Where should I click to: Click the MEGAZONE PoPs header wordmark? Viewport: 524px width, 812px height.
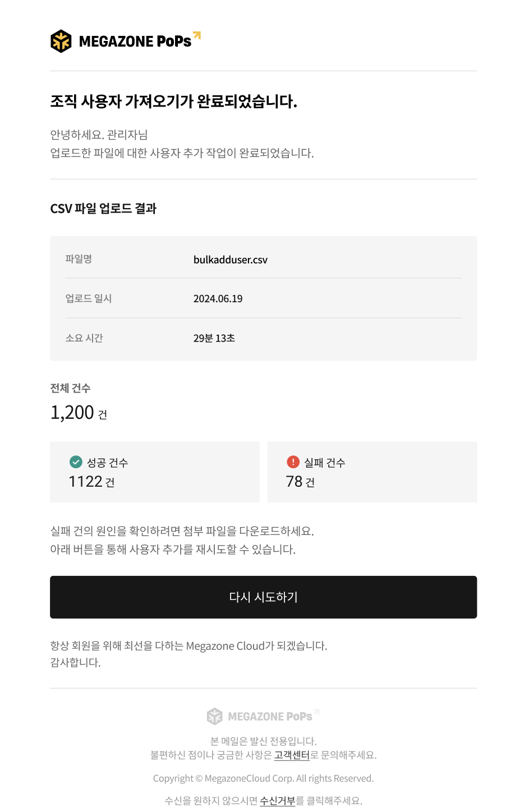coord(135,41)
